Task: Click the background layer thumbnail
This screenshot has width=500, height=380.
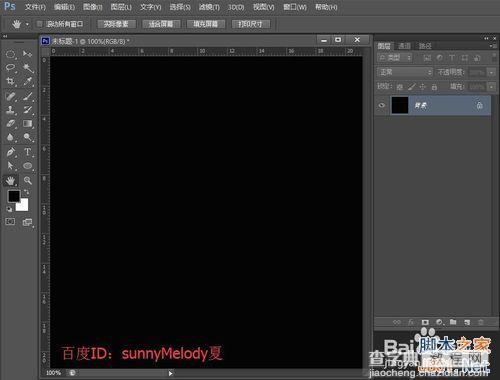Action: pyautogui.click(x=400, y=105)
